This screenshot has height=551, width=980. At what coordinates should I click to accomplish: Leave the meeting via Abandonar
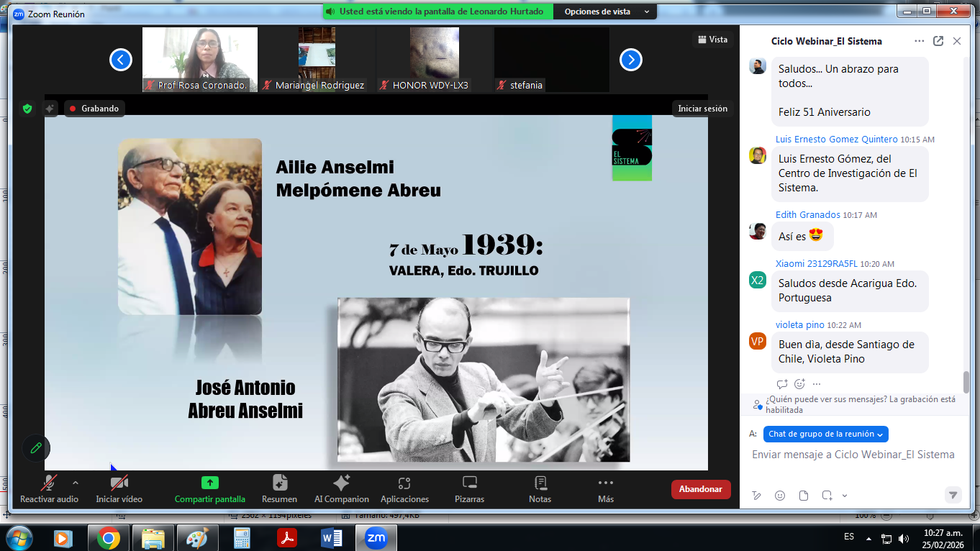pyautogui.click(x=701, y=488)
